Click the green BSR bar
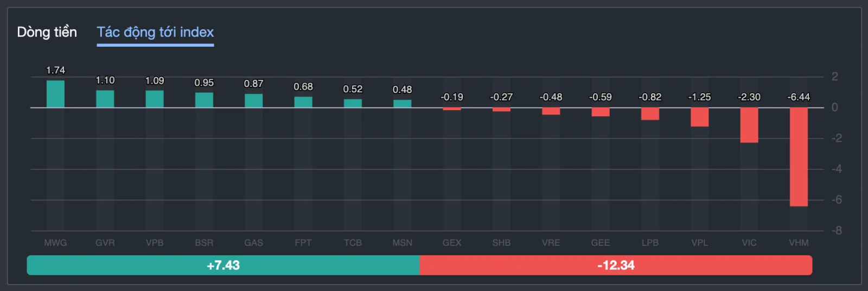Viewport: 868px width, 291px height. click(x=204, y=100)
